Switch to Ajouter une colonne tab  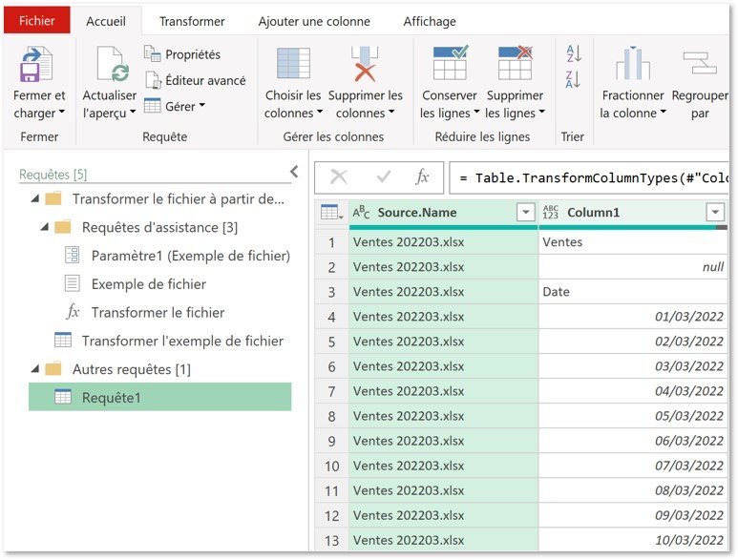point(314,21)
